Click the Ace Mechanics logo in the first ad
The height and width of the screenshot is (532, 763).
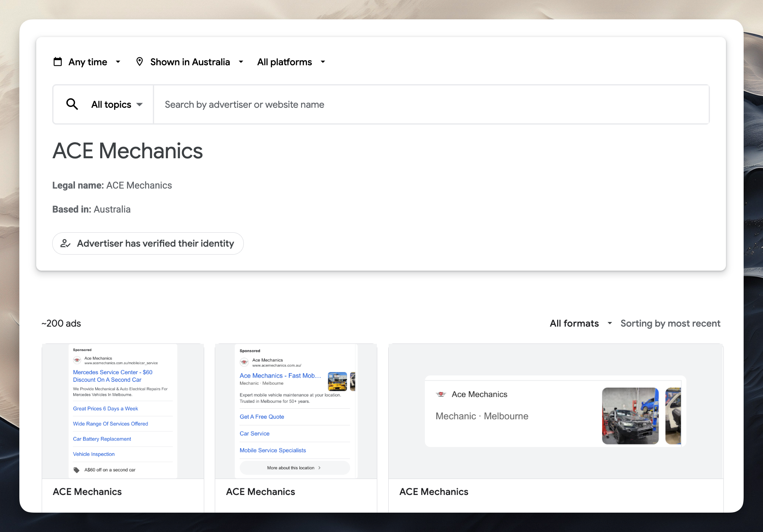pos(77,361)
